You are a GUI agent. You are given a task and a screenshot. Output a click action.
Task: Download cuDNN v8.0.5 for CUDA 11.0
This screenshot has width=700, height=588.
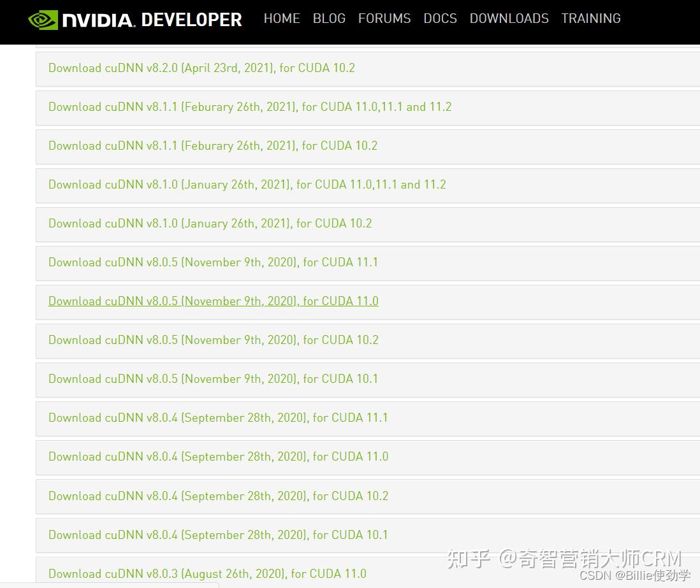pos(214,301)
